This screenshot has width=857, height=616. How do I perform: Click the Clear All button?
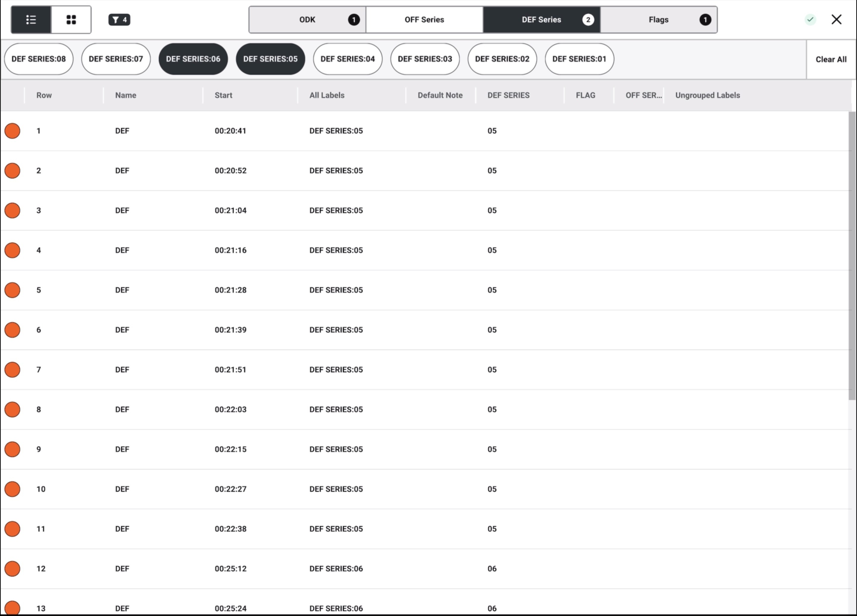[831, 59]
